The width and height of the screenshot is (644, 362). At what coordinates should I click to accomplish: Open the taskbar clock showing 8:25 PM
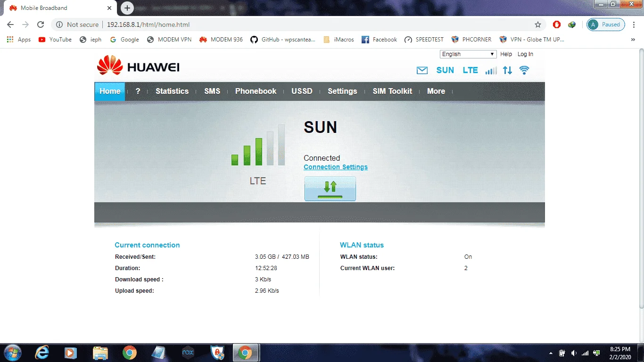(x=620, y=353)
